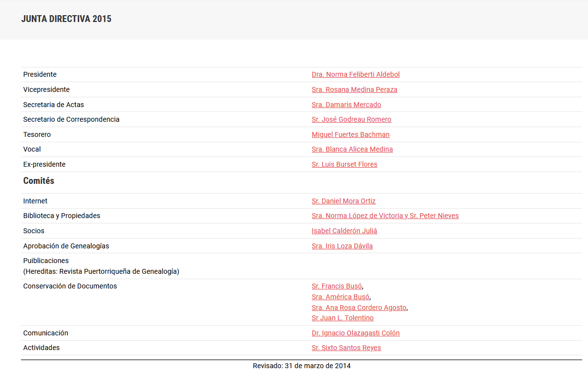Image resolution: width=588 pixels, height=375 pixels.
Task: Open Sr. Daniel Mora Ortiz link
Action: click(344, 201)
